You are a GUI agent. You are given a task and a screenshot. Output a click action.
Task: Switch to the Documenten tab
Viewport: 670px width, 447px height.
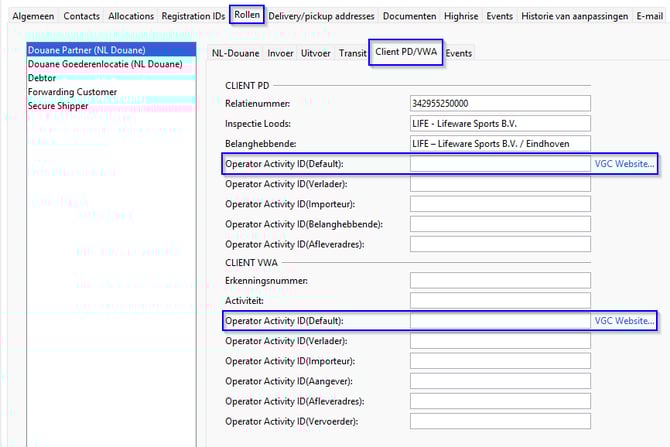click(410, 16)
